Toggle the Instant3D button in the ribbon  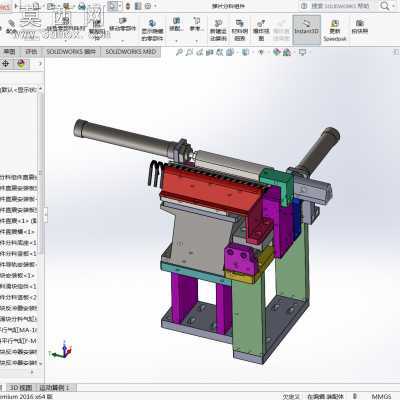click(x=307, y=30)
